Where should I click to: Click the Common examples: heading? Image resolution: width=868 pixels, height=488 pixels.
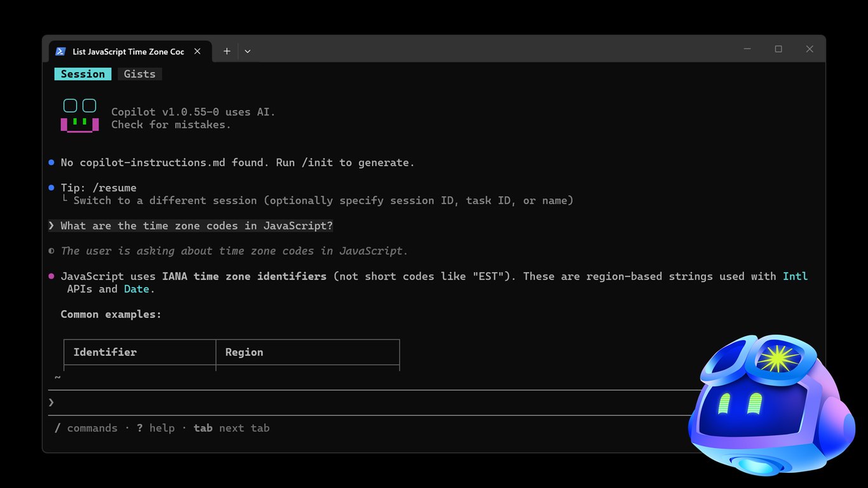tap(111, 315)
